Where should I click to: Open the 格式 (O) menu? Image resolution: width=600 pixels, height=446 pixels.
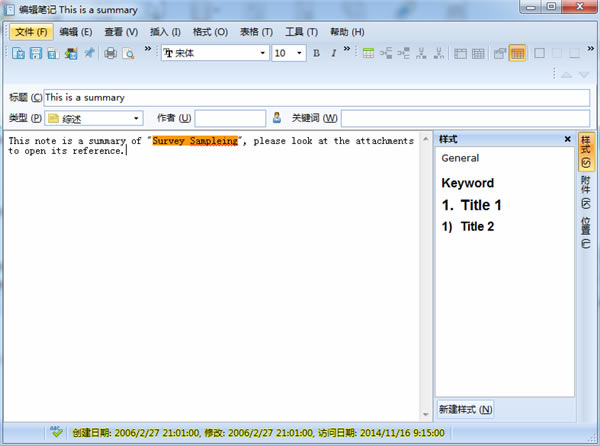(x=209, y=32)
